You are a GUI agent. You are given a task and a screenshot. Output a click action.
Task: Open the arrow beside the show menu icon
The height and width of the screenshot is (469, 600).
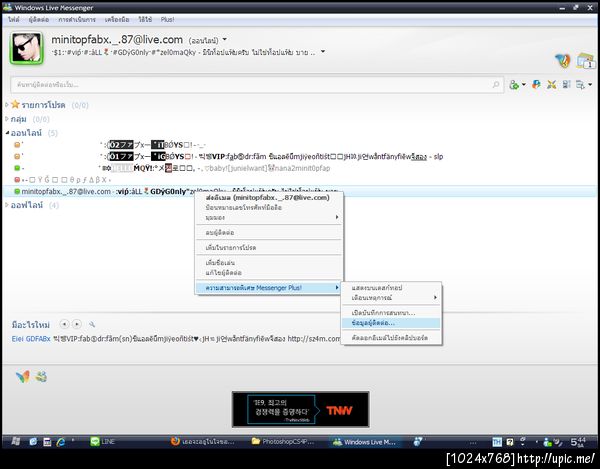pos(590,85)
